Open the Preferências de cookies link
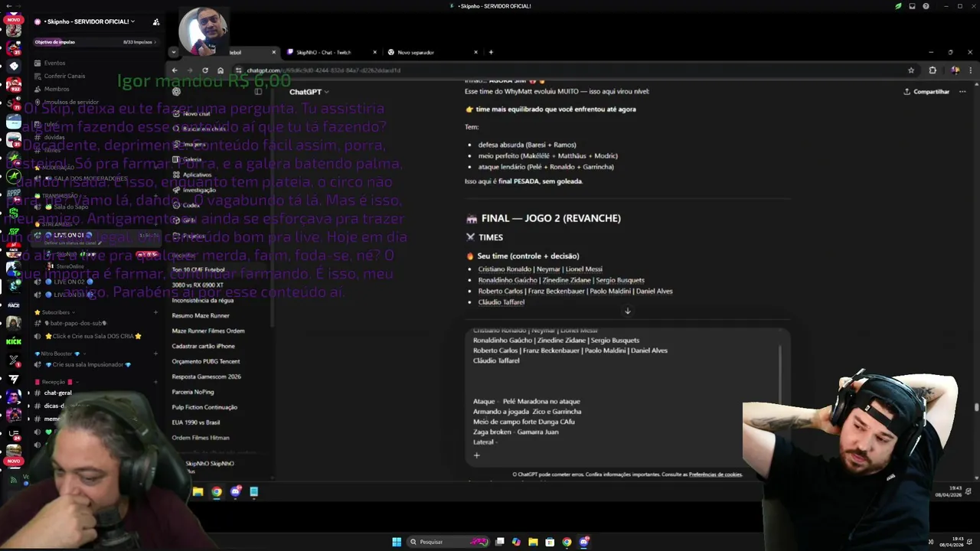The width and height of the screenshot is (980, 551). pos(715,474)
